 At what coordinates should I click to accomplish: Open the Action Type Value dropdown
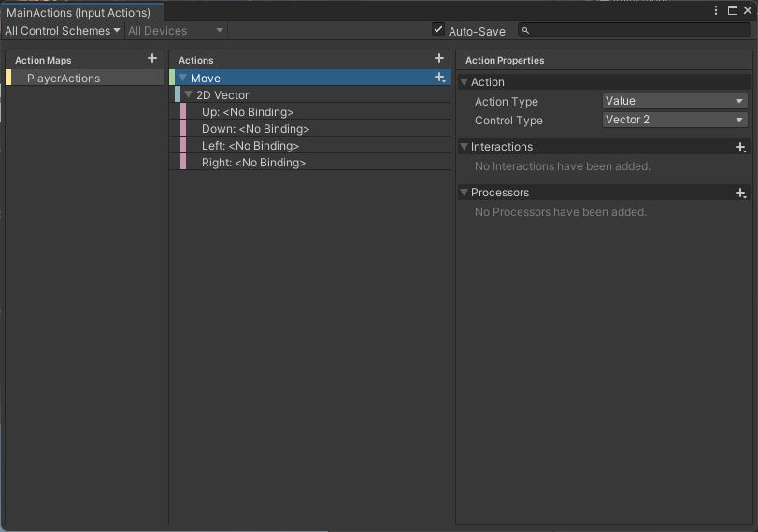[675, 101]
